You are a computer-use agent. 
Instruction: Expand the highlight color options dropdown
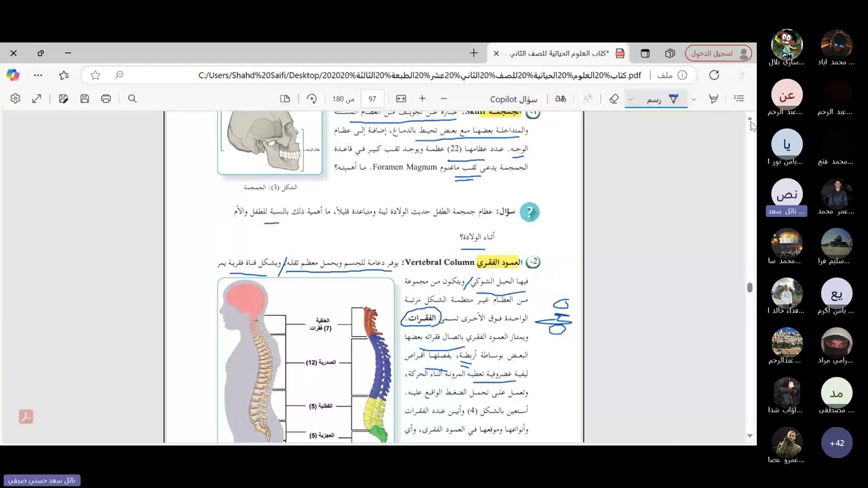693,99
